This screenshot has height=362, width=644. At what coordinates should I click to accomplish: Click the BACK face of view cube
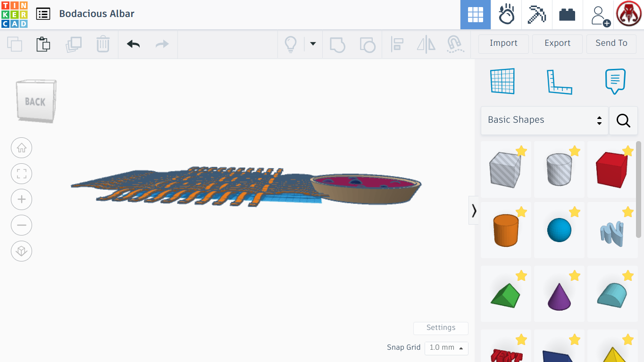tap(36, 101)
